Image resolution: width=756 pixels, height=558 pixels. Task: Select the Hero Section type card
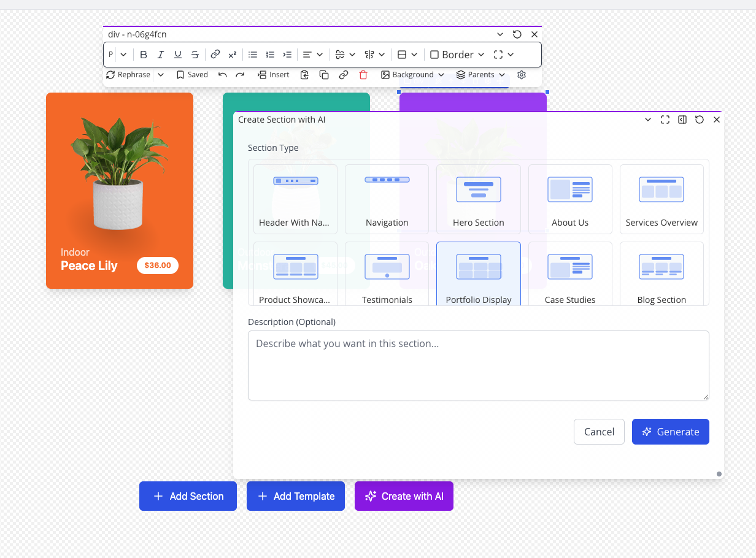[x=479, y=199]
